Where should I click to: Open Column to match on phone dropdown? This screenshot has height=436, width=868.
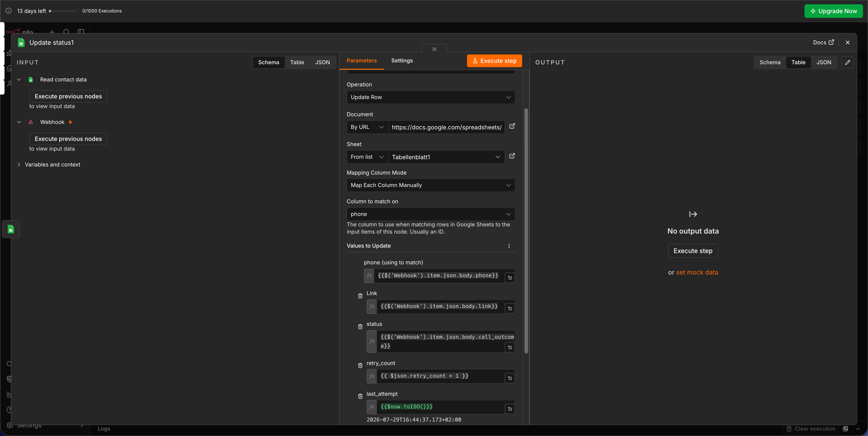pos(431,214)
